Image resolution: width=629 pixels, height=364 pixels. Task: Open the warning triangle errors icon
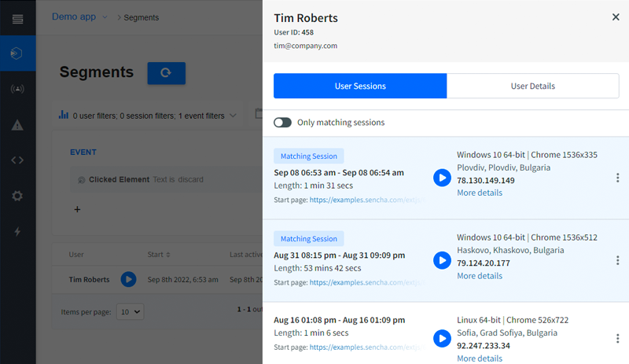(17, 125)
